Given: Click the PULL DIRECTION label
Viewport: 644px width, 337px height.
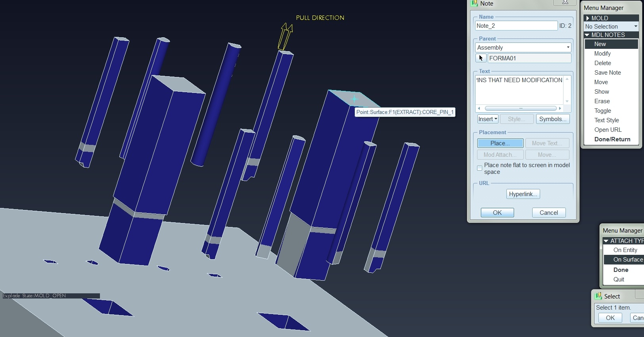Looking at the screenshot, I should [320, 18].
